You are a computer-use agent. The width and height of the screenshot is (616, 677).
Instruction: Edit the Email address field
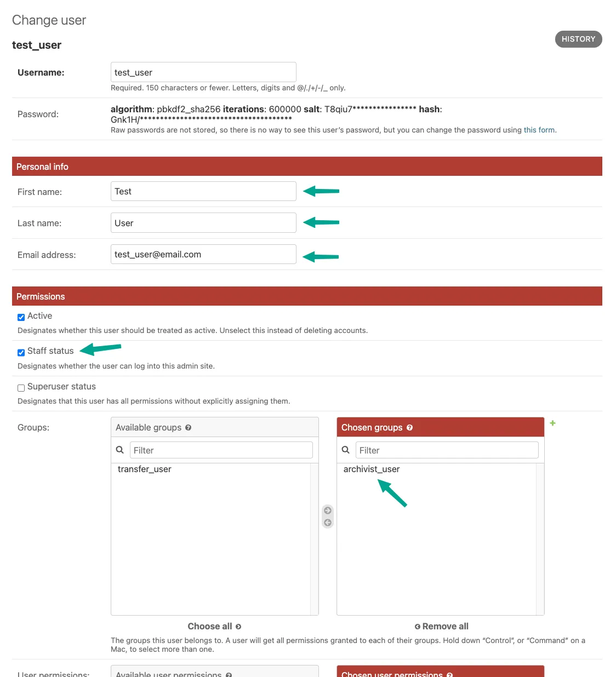tap(203, 254)
